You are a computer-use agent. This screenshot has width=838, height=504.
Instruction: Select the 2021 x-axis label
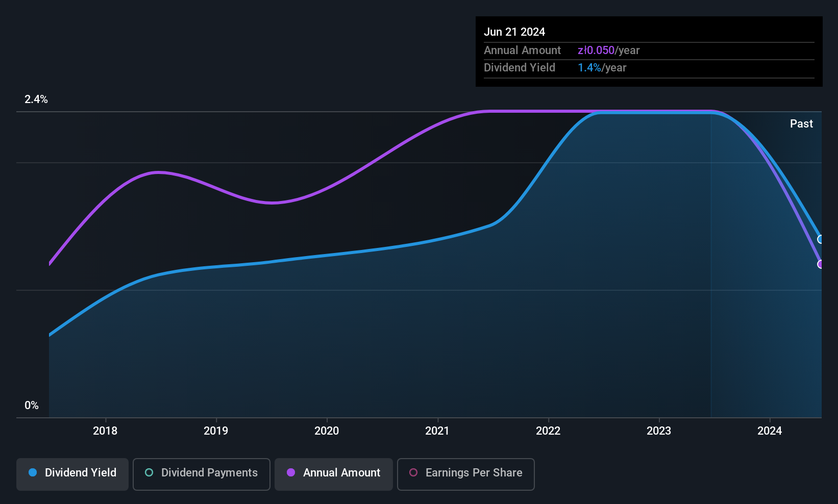(x=437, y=431)
